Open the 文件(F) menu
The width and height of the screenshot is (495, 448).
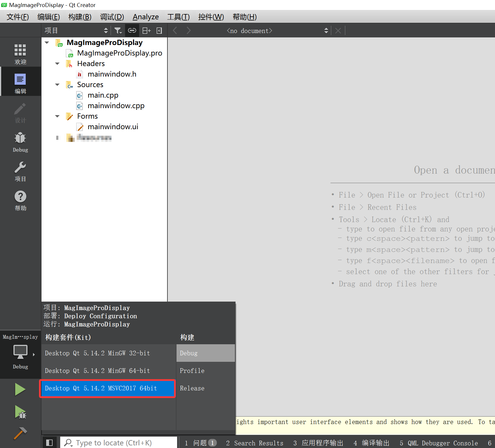(18, 17)
